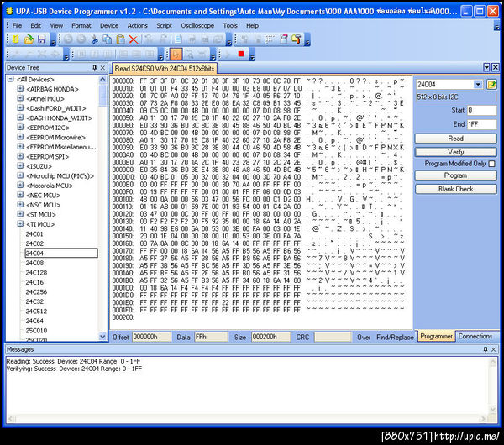Expand the TI MCU node
The height and width of the screenshot is (445, 504).
pyautogui.click(x=20, y=223)
